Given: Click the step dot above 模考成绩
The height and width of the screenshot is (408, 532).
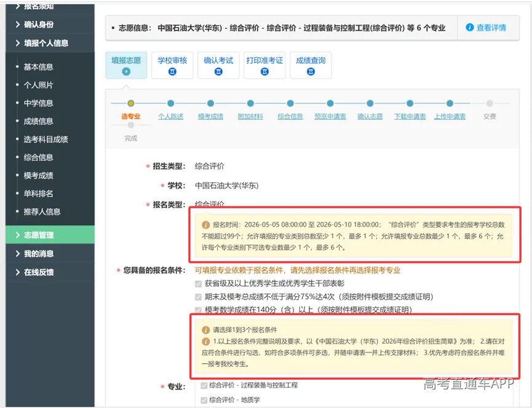Looking at the screenshot, I should point(211,103).
